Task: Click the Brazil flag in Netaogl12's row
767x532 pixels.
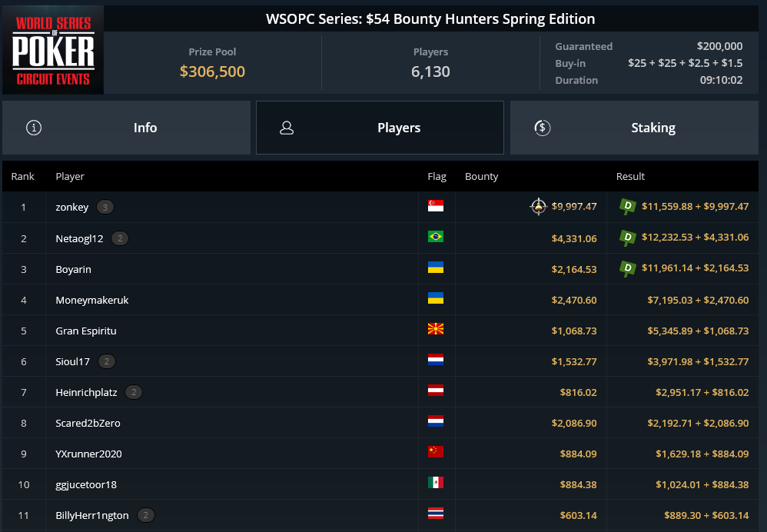Action: click(435, 237)
